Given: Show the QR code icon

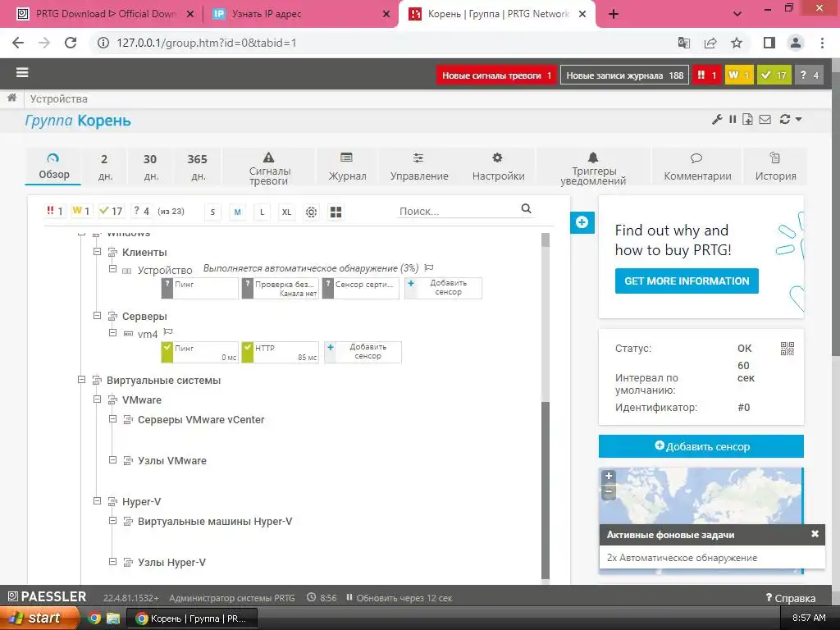Looking at the screenshot, I should [787, 349].
